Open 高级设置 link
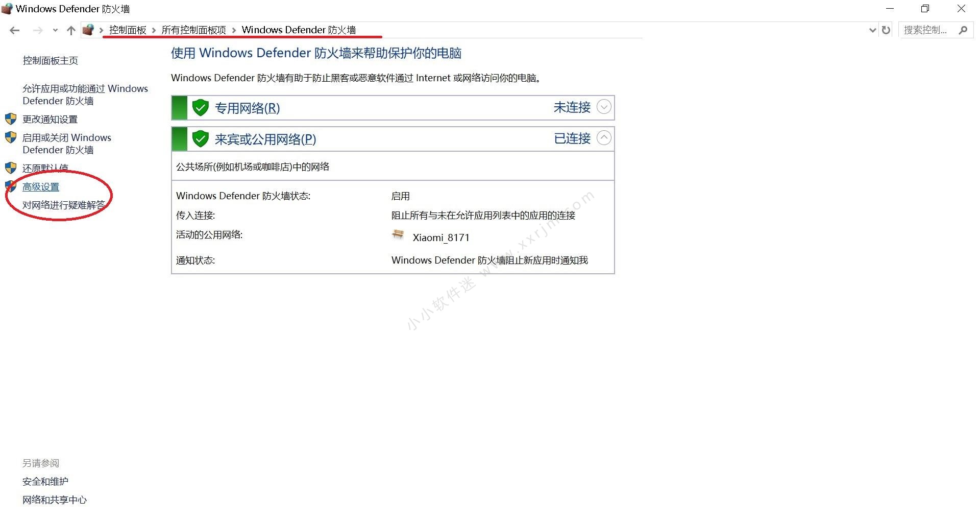The height and width of the screenshot is (521, 980). click(41, 187)
